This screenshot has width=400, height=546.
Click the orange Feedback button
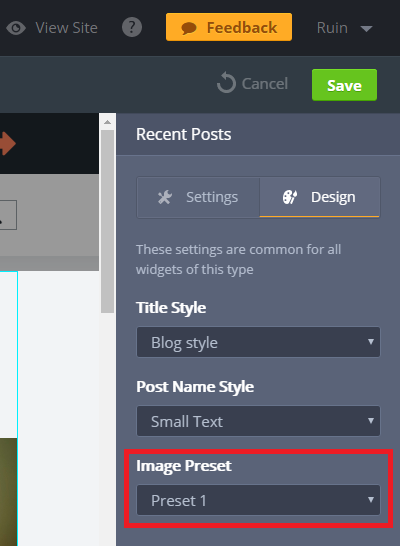coord(229,27)
